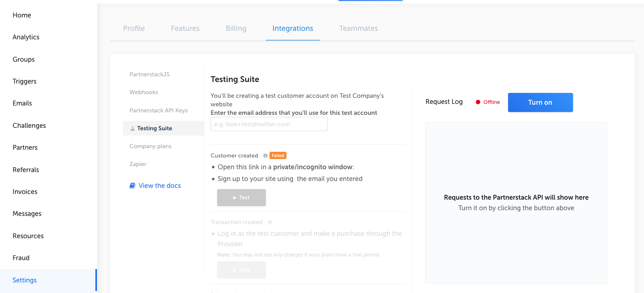
Task: Switch to the Profile tab
Action: point(134,28)
